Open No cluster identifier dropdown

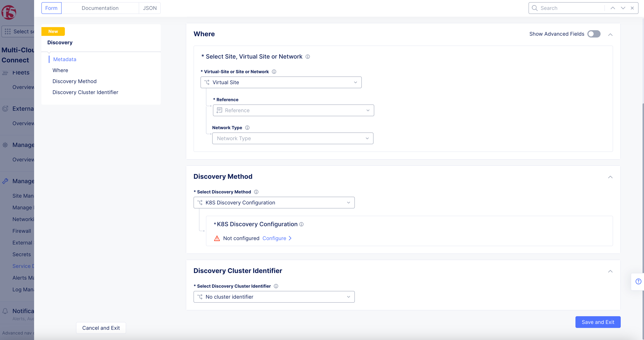coord(274,297)
